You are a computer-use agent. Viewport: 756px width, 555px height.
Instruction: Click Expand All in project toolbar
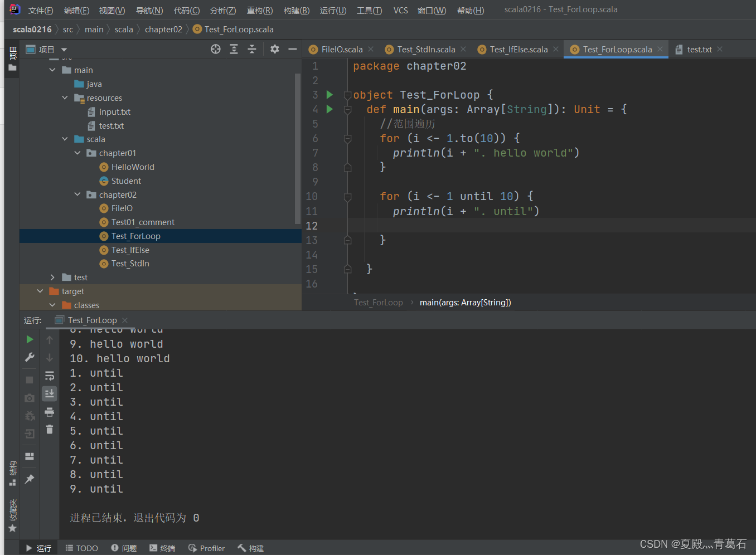[234, 49]
